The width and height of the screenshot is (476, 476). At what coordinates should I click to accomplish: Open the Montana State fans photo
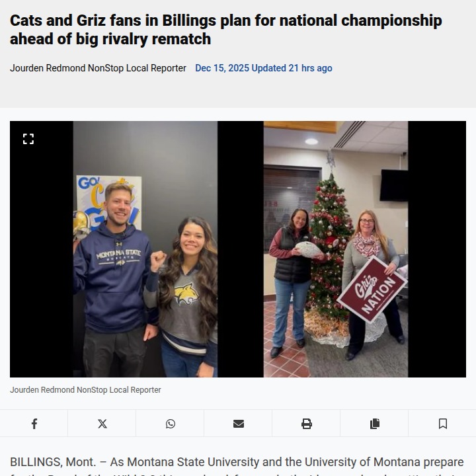[x=145, y=249]
